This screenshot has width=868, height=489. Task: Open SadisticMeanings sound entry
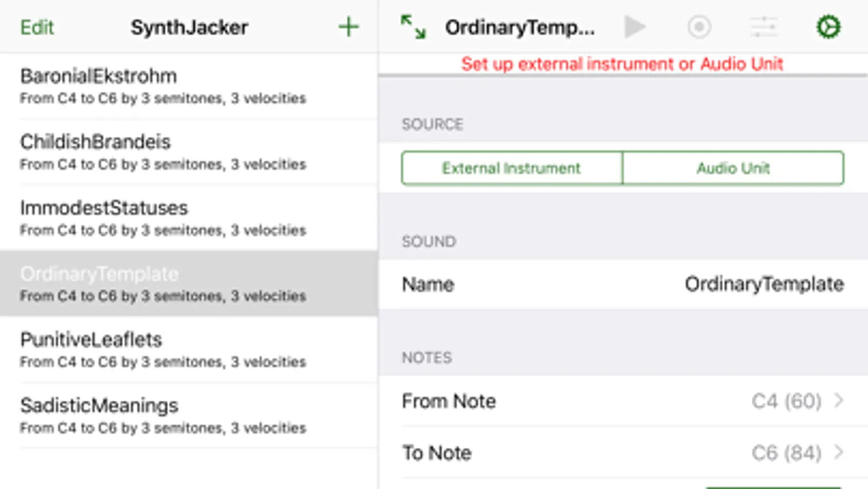163,416
